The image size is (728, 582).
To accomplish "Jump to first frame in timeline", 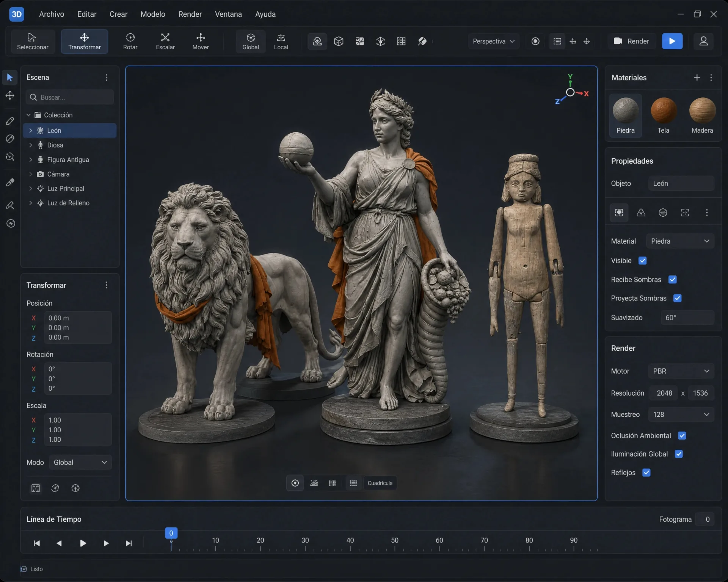I will [x=37, y=543].
